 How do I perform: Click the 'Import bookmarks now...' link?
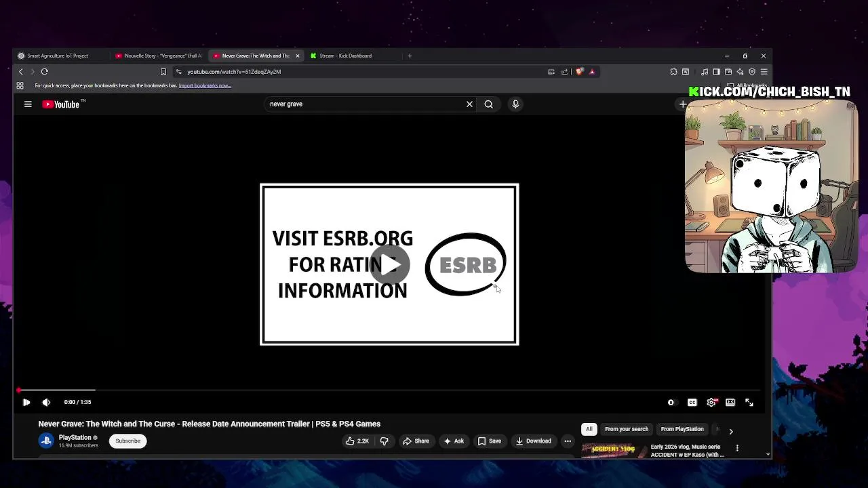(x=205, y=85)
